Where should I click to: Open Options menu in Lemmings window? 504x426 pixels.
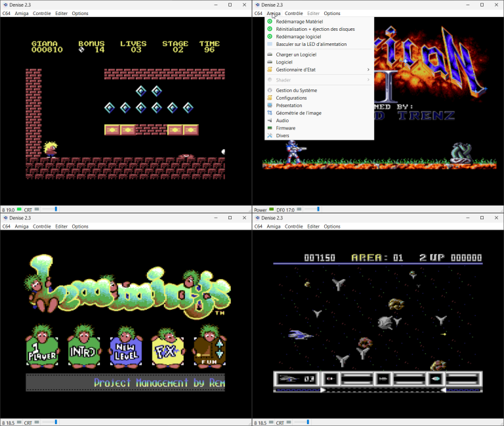tap(80, 226)
